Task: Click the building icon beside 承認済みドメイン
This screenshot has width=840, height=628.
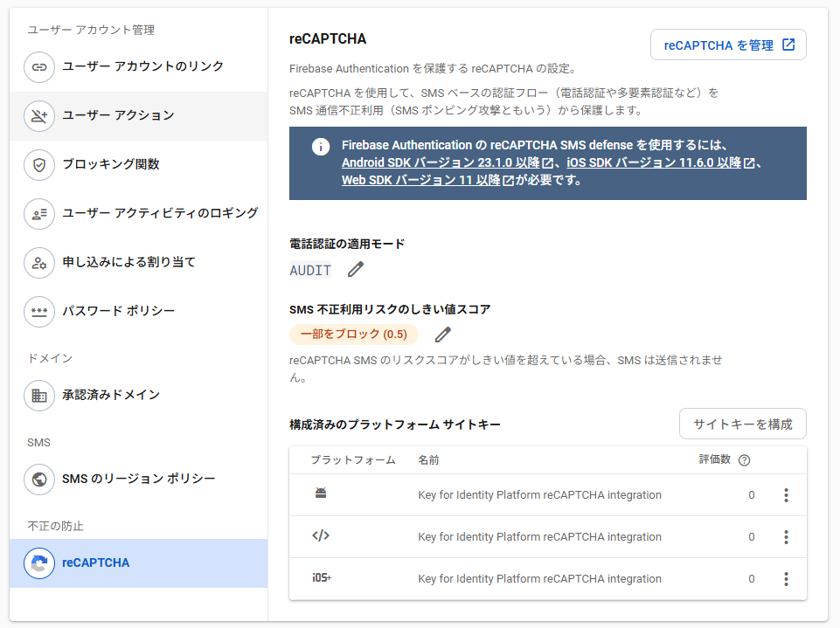Action: 39,396
